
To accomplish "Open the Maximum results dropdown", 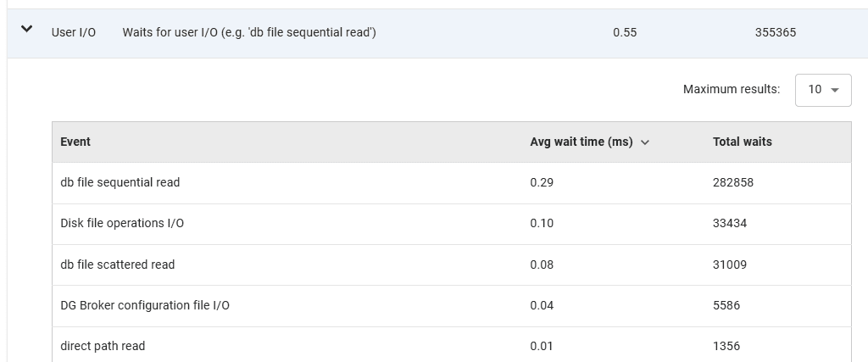I will (822, 90).
